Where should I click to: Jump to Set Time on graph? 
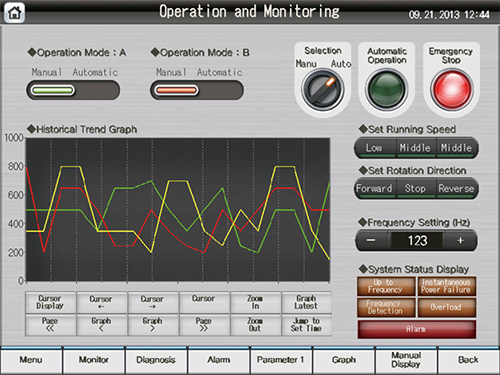coord(306,325)
